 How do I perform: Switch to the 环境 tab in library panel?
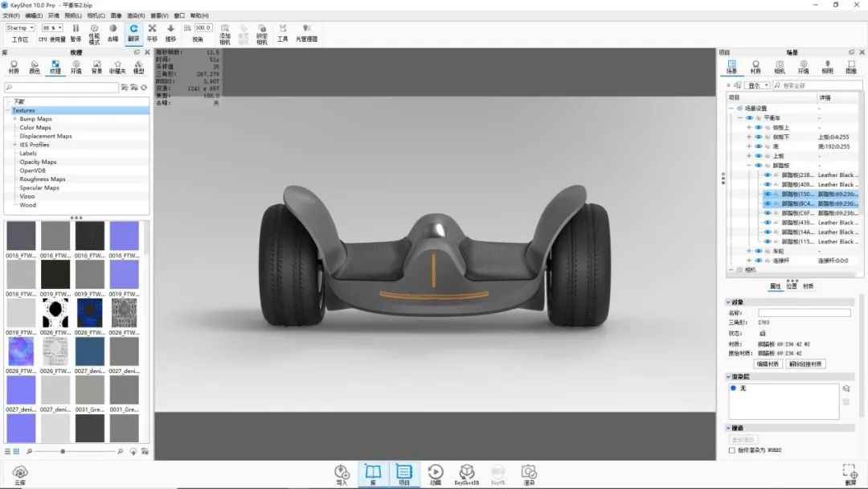(76, 67)
